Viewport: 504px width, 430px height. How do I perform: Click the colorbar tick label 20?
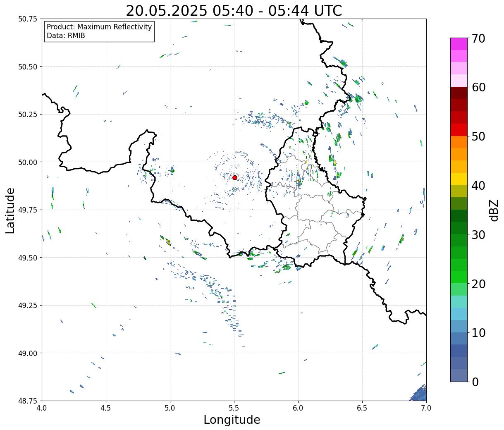[478, 284]
